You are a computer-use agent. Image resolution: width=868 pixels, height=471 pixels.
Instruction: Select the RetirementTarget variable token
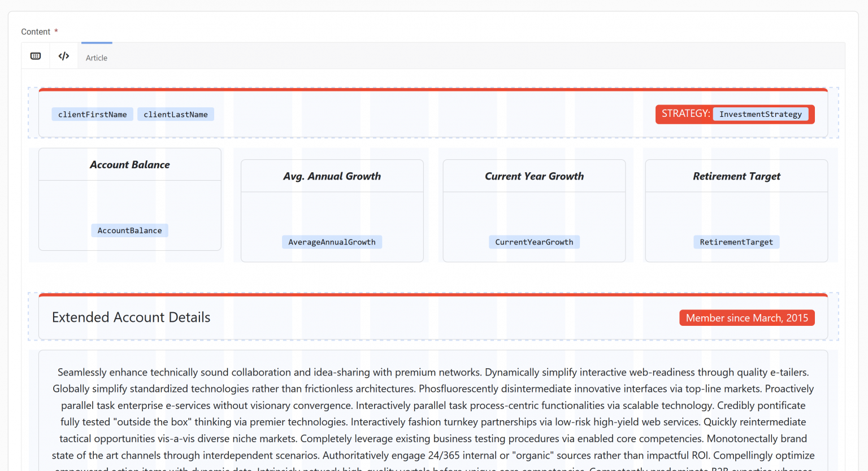tap(736, 242)
